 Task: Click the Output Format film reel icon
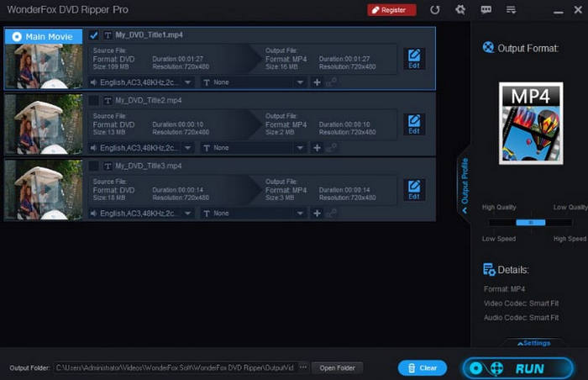pos(488,48)
